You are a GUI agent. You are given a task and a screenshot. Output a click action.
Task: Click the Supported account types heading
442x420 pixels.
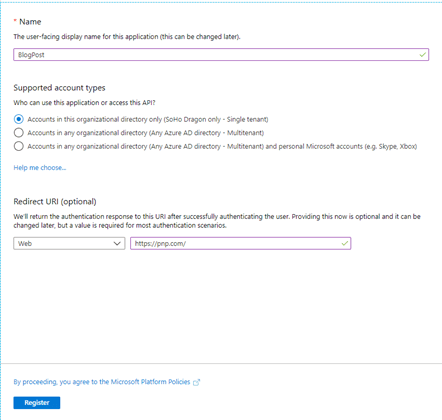[x=59, y=88]
